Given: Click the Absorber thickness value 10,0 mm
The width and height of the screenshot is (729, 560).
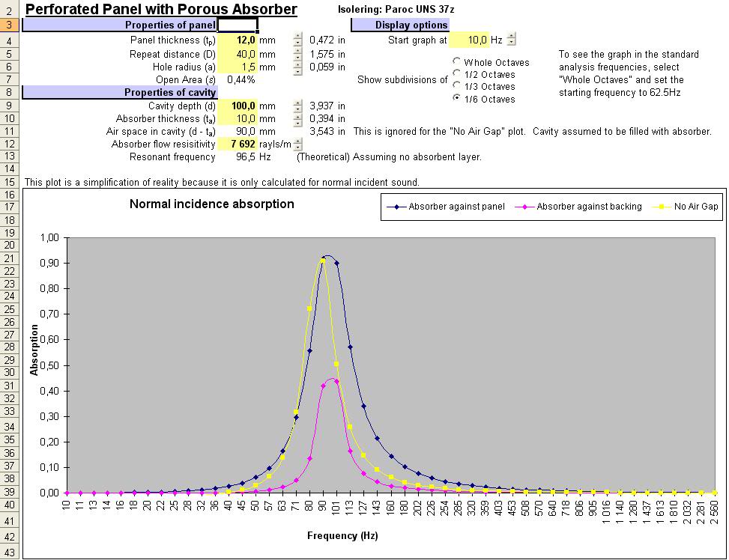Looking at the screenshot, I should pyautogui.click(x=237, y=118).
